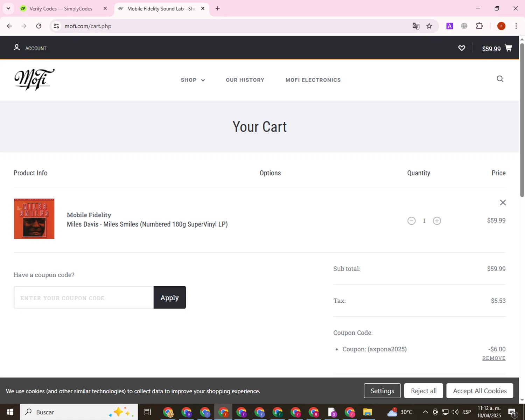Click the address bar URL
Image resolution: width=525 pixels, height=420 pixels.
(88, 26)
